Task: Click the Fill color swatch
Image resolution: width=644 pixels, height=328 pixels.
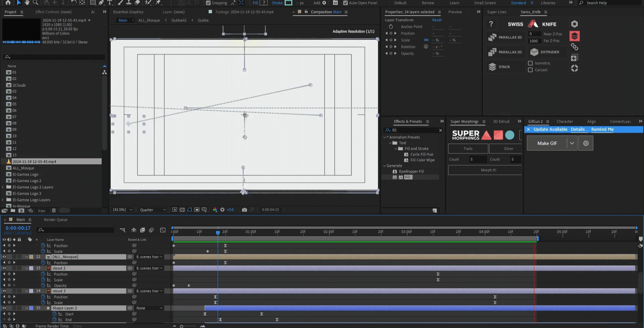Action: point(264,3)
